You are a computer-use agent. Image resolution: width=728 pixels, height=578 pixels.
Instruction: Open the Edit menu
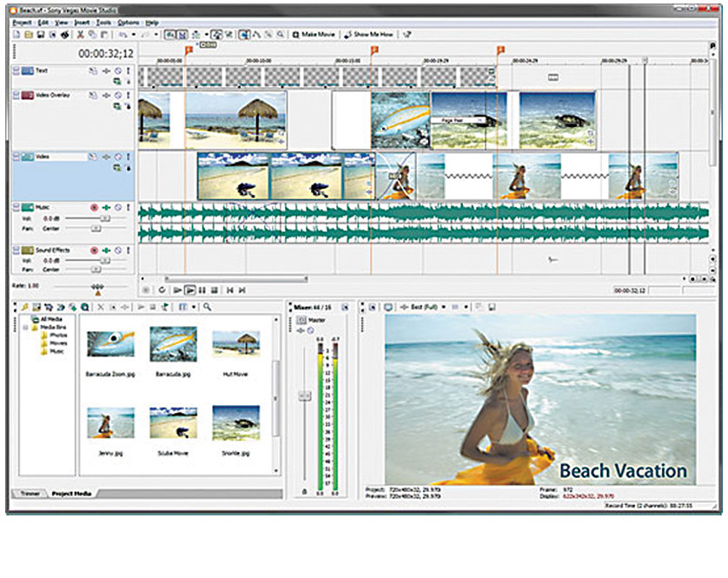[x=43, y=23]
